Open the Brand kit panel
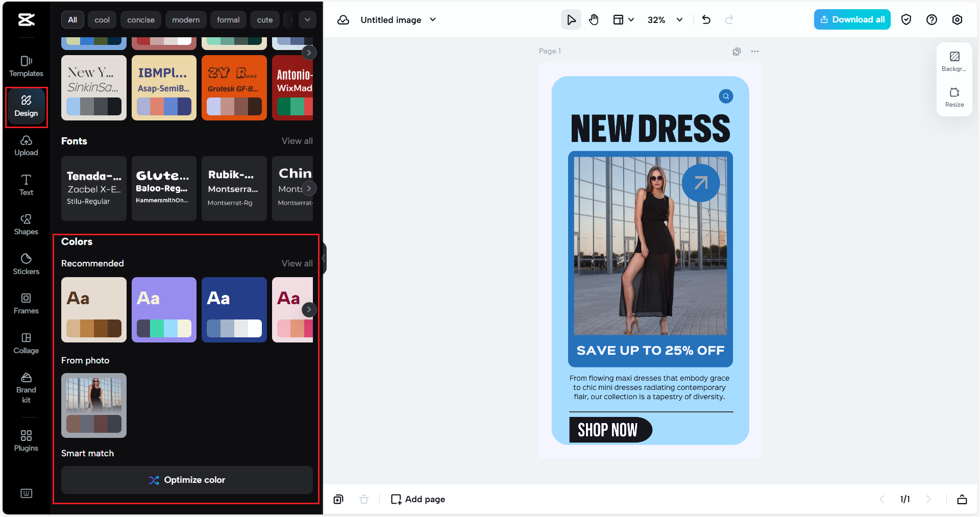 pyautogui.click(x=26, y=388)
